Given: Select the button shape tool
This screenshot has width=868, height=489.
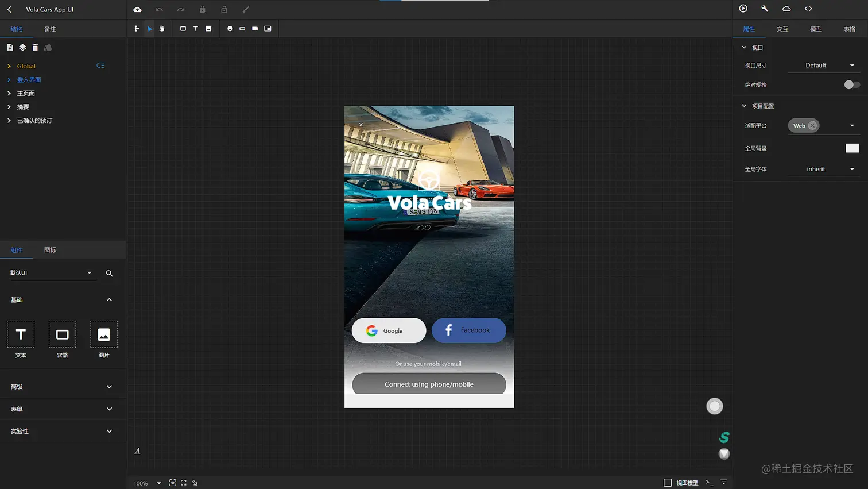Looking at the screenshot, I should point(242,28).
